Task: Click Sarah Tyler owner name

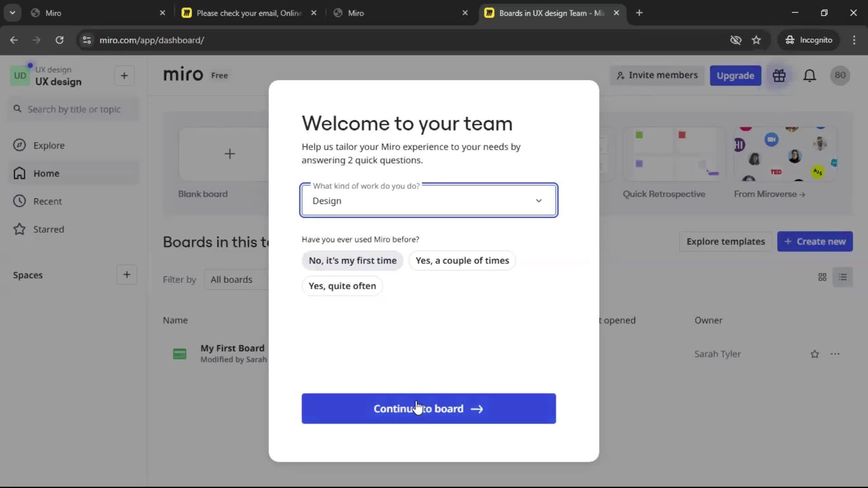Action: tap(717, 354)
